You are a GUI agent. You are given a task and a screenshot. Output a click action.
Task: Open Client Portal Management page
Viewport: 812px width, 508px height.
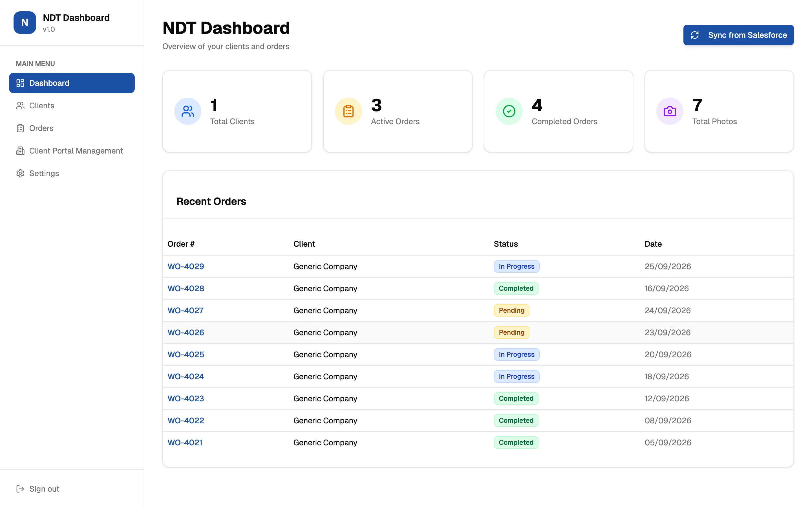coord(72,151)
